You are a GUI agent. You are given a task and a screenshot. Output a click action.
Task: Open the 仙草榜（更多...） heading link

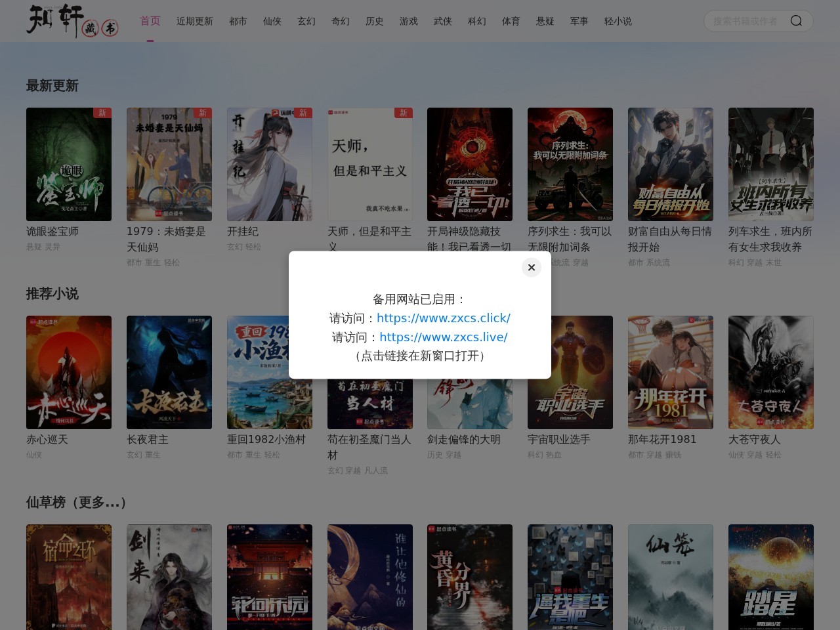77,503
